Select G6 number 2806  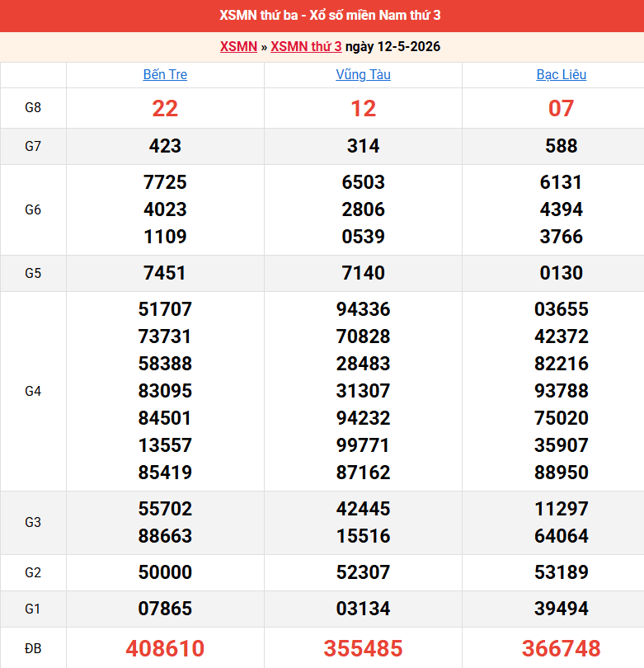click(x=363, y=209)
